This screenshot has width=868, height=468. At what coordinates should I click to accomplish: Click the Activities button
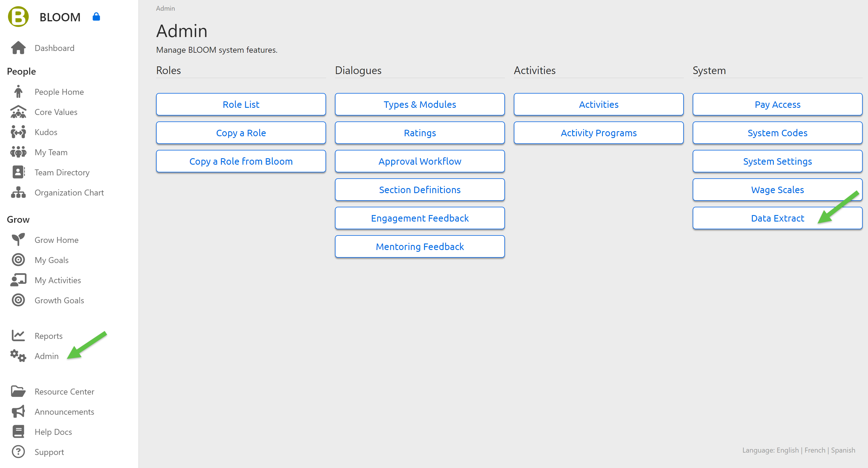pos(599,104)
